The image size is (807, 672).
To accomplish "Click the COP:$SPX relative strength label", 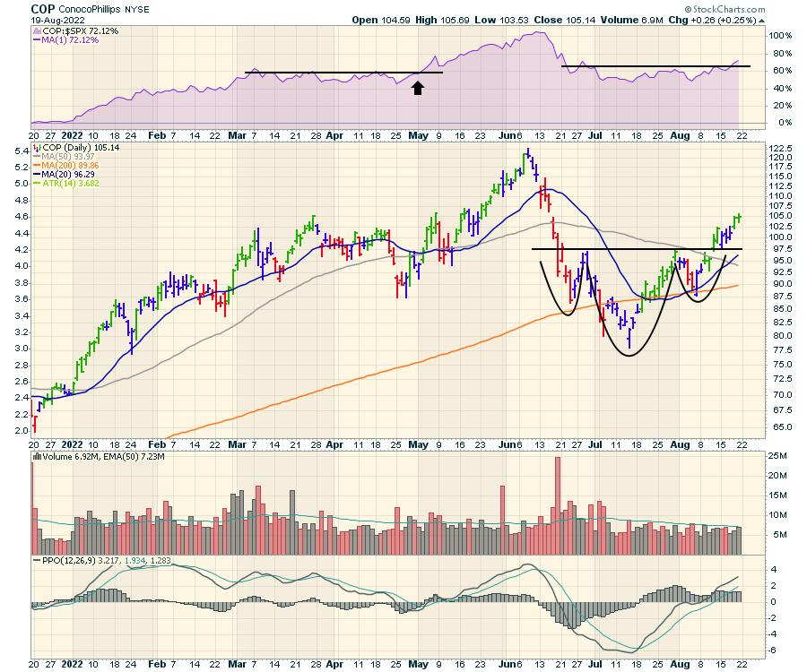I will (x=70, y=30).
